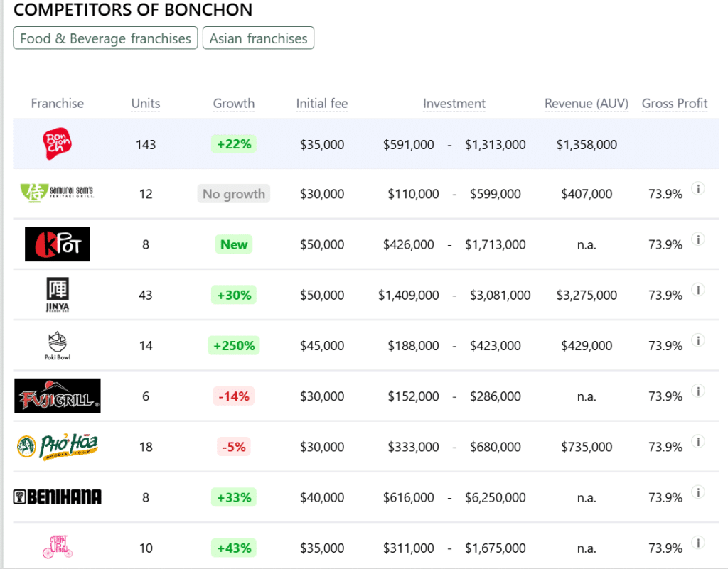The height and width of the screenshot is (569, 728).
Task: Click the $110,000 investment value
Action: [x=413, y=194]
